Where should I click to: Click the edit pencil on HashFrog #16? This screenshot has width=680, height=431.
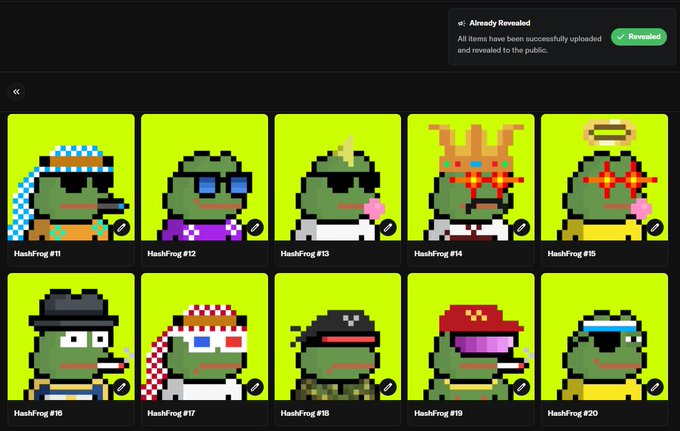pos(121,387)
